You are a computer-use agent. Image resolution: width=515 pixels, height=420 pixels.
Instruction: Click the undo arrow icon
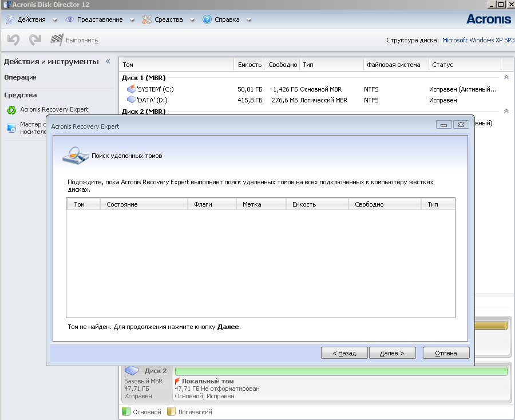pyautogui.click(x=14, y=39)
